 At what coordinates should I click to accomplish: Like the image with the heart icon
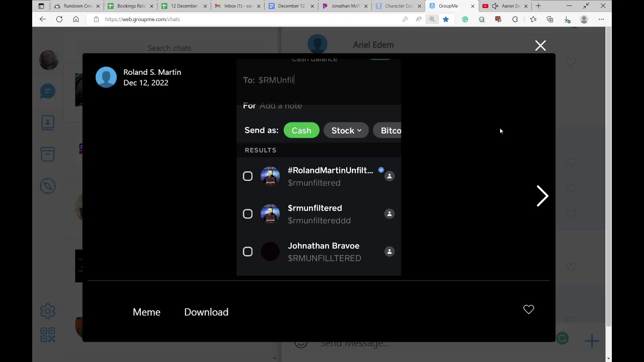528,310
